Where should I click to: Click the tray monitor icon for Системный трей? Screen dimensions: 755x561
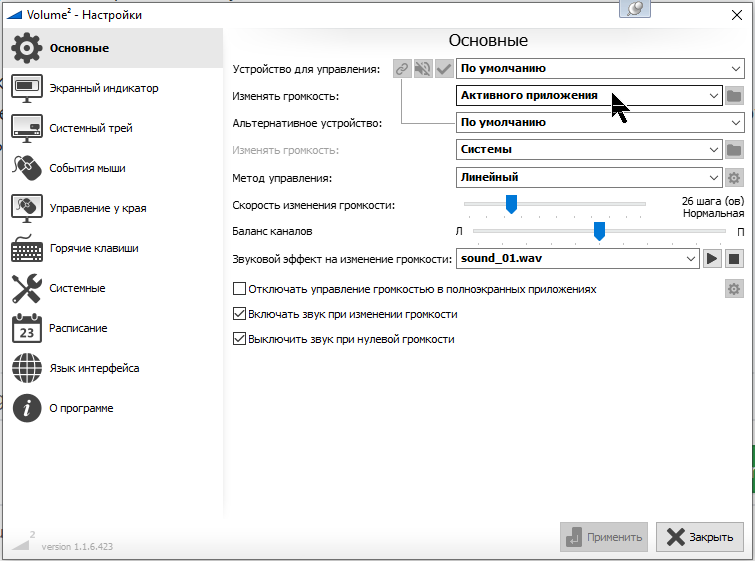[26, 128]
